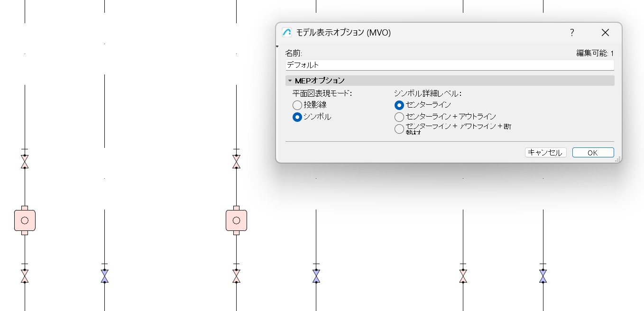Confirm settings with the OK button
The image size is (644, 311).
coord(593,152)
